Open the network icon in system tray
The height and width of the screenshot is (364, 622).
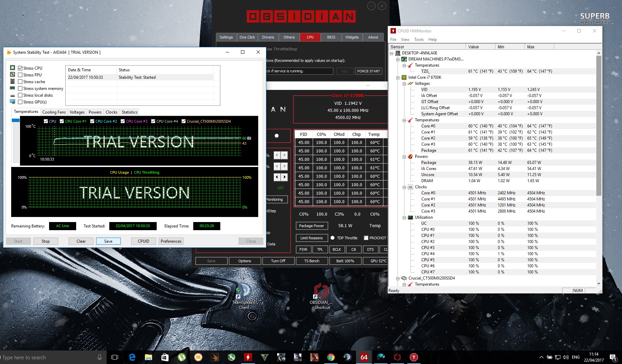coord(558,357)
